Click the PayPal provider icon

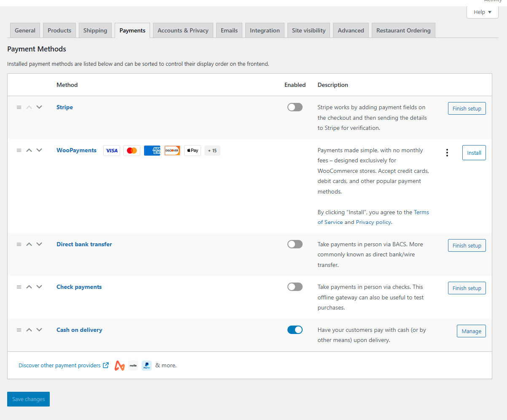tap(146, 366)
